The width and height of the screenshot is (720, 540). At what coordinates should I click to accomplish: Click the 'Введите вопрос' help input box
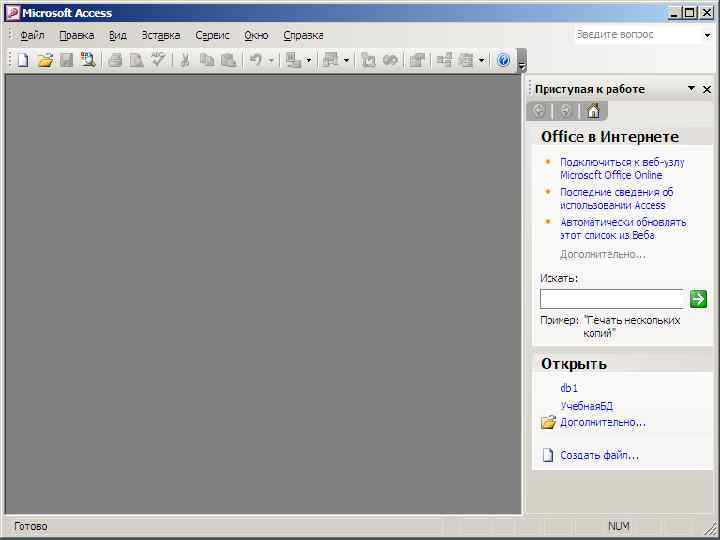coord(637,35)
